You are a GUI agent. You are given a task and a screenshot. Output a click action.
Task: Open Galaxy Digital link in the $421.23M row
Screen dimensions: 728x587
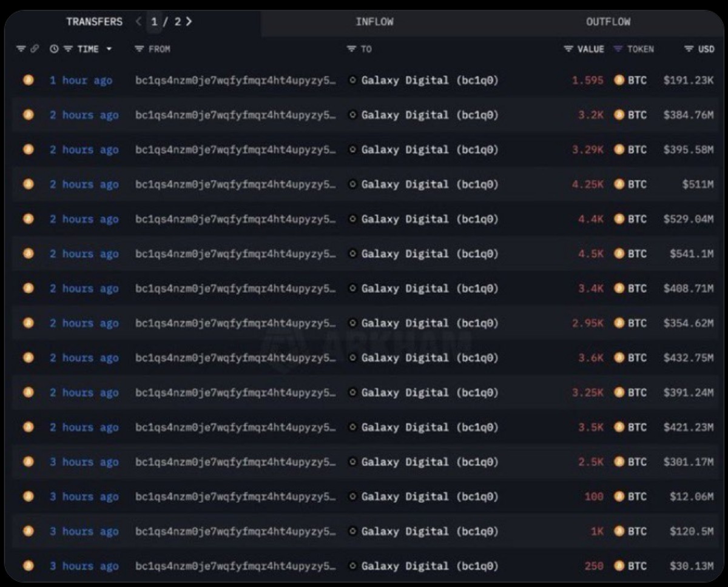430,427
